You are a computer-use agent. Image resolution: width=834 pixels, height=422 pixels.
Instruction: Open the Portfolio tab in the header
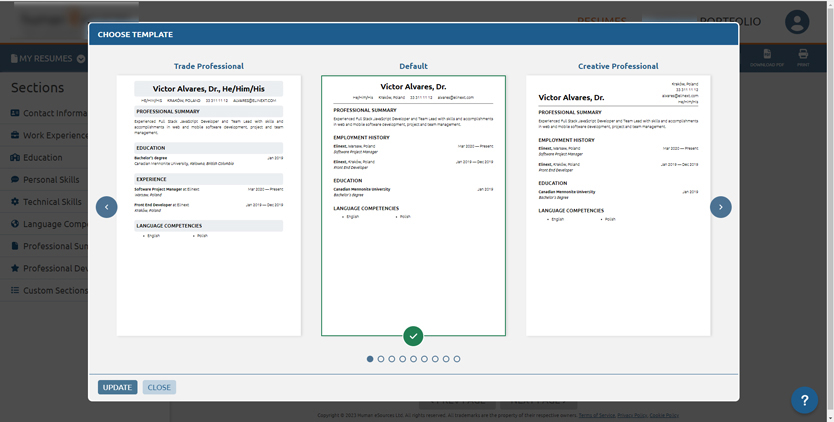730,21
